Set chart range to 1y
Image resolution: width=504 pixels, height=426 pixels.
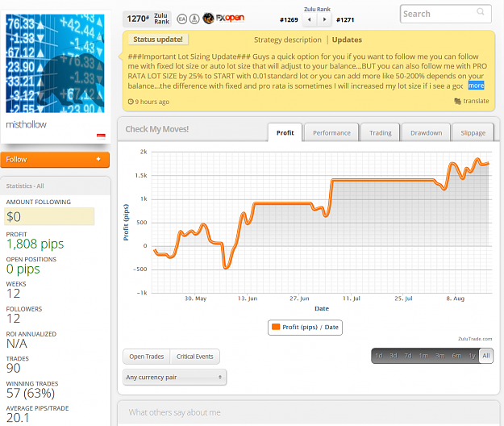coord(472,356)
